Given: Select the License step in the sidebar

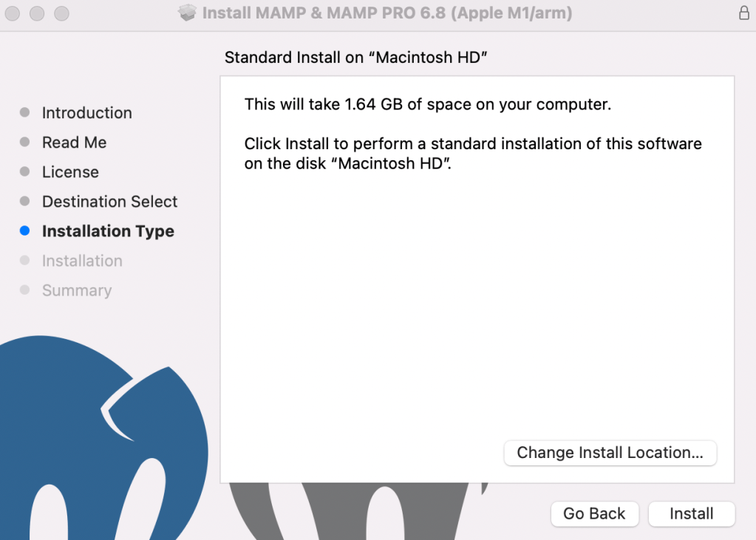Looking at the screenshot, I should pyautogui.click(x=70, y=171).
